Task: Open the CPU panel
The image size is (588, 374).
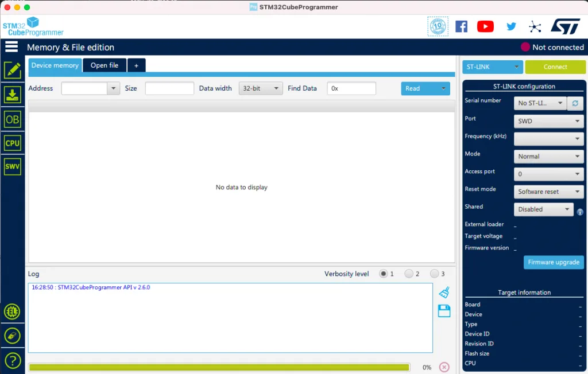Action: click(13, 143)
